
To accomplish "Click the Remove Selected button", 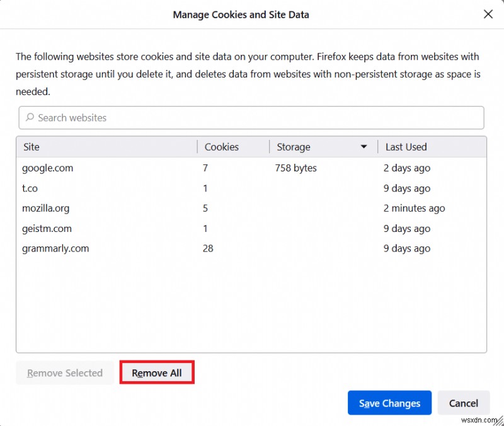I will pyautogui.click(x=64, y=372).
